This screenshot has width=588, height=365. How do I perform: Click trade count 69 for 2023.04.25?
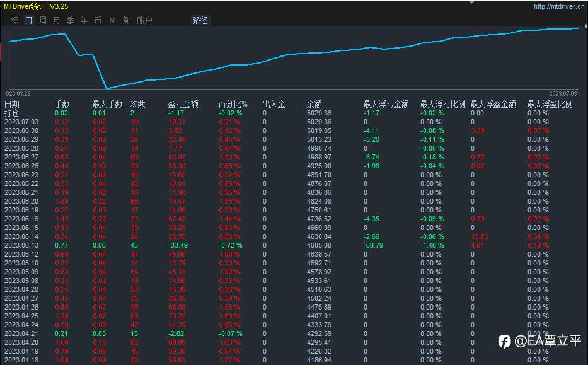pyautogui.click(x=134, y=316)
